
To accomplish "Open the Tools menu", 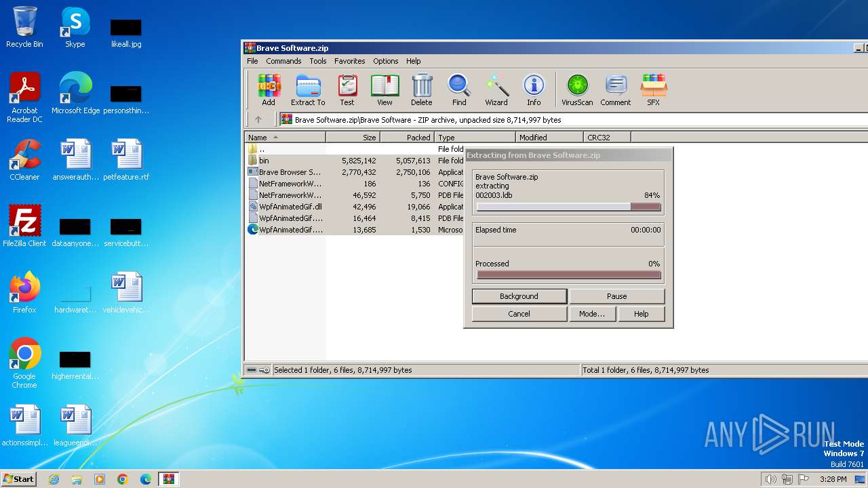I will [318, 61].
